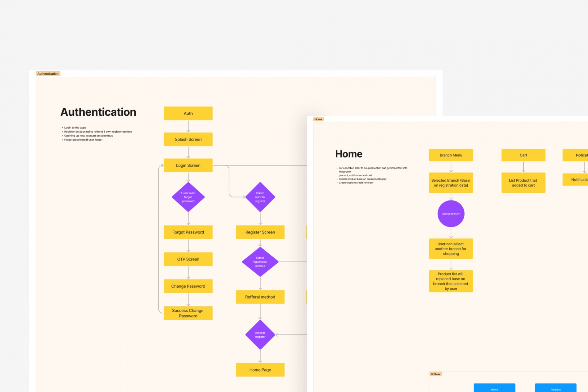Select the Splash Screen node
Viewport: 588px width, 392px height.
188,139
